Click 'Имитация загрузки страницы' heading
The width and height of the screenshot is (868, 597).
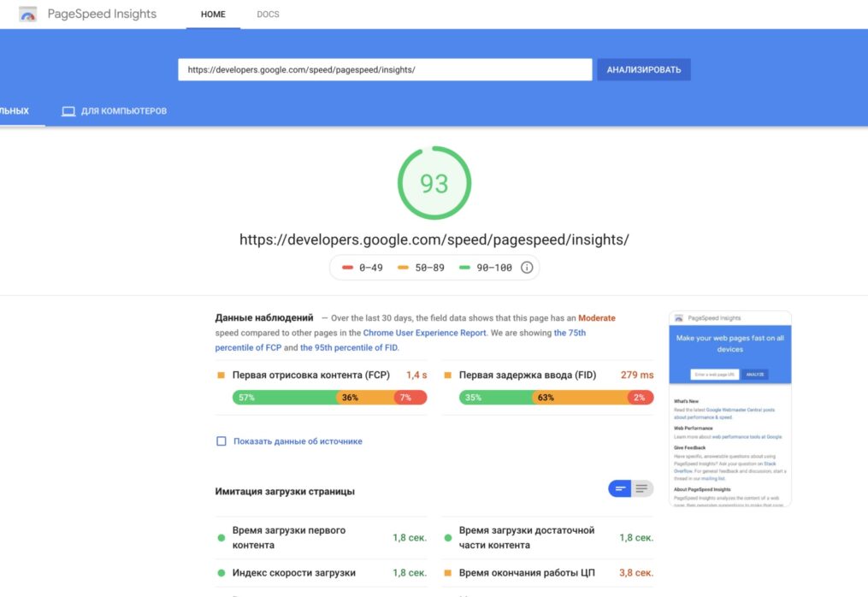tap(285, 491)
